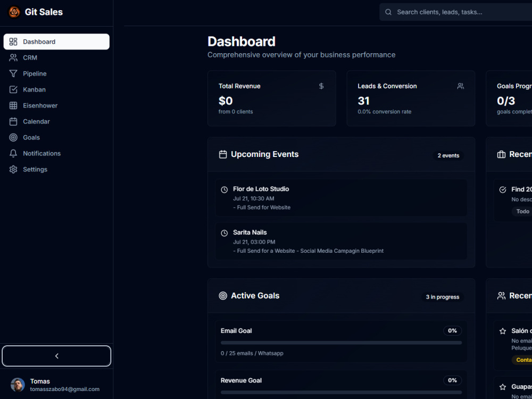Click the CRM people icon in sidebar

pos(13,57)
